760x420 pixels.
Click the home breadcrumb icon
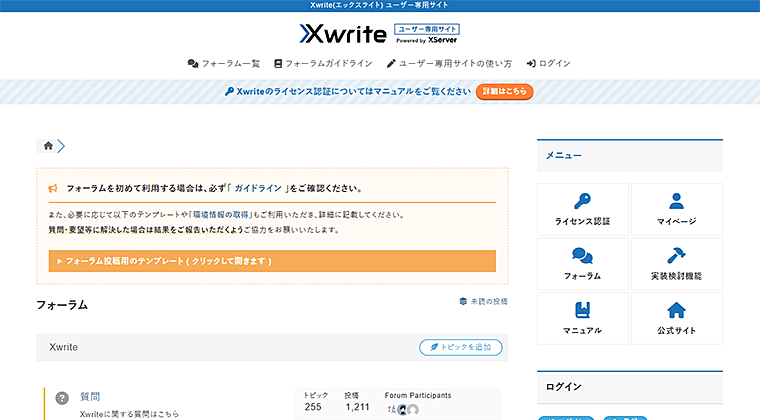48,146
